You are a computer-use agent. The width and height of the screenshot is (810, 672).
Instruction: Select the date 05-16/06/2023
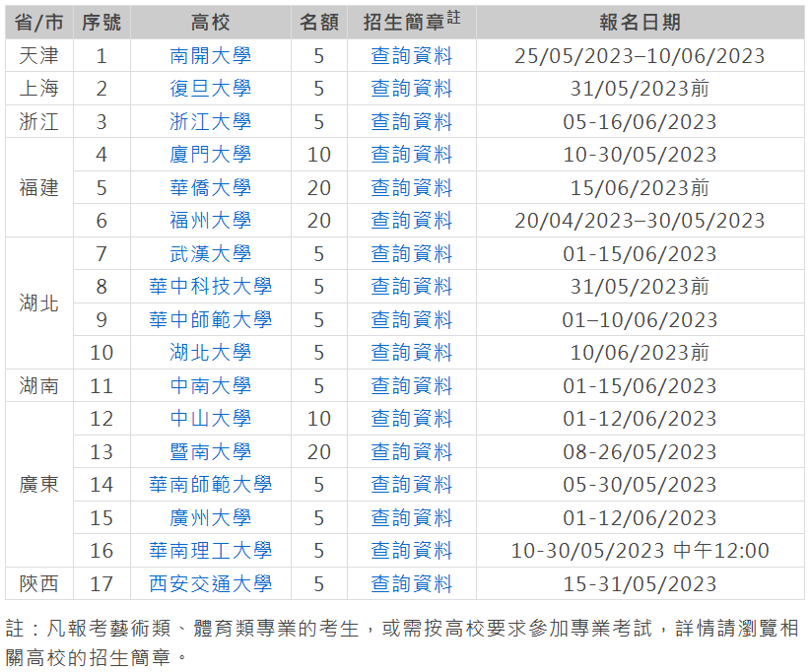641,122
